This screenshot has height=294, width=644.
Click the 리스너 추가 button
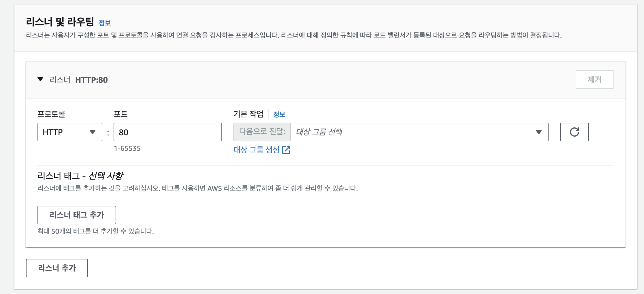pyautogui.click(x=57, y=268)
